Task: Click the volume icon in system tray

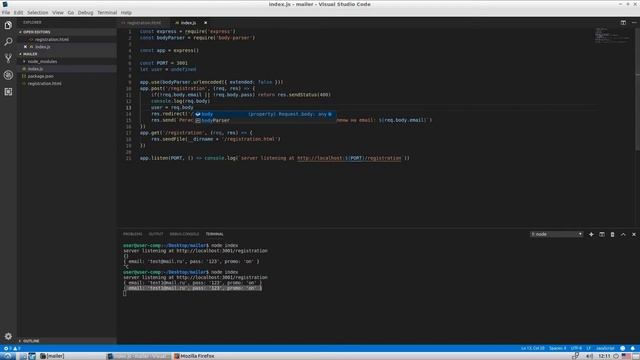Action: [x=589, y=356]
